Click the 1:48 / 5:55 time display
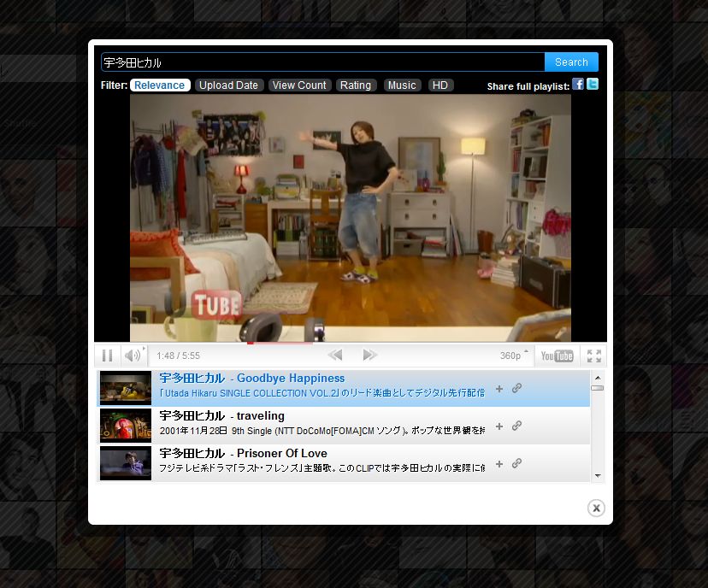 click(x=178, y=356)
